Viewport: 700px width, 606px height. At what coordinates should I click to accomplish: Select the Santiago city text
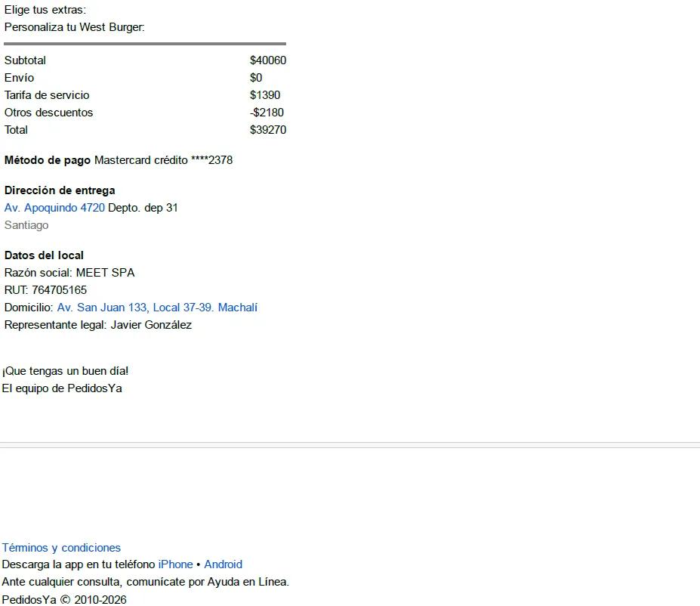(26, 225)
